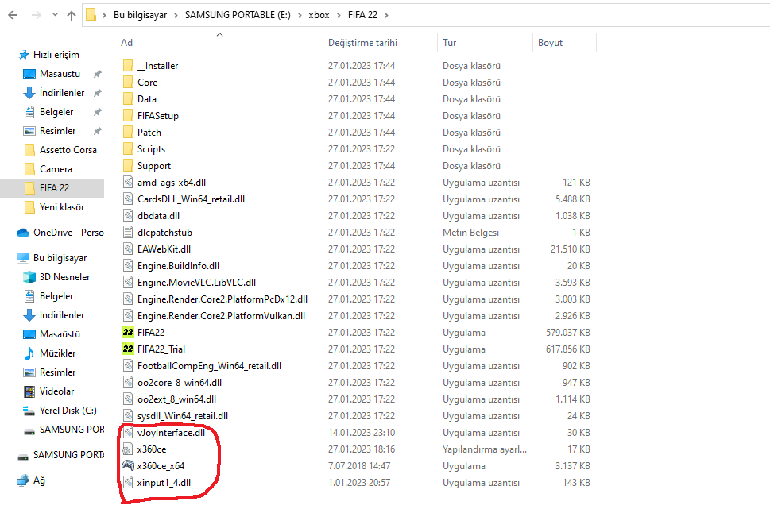Open Masaüstü under Bu bilgisayar

(x=60, y=334)
